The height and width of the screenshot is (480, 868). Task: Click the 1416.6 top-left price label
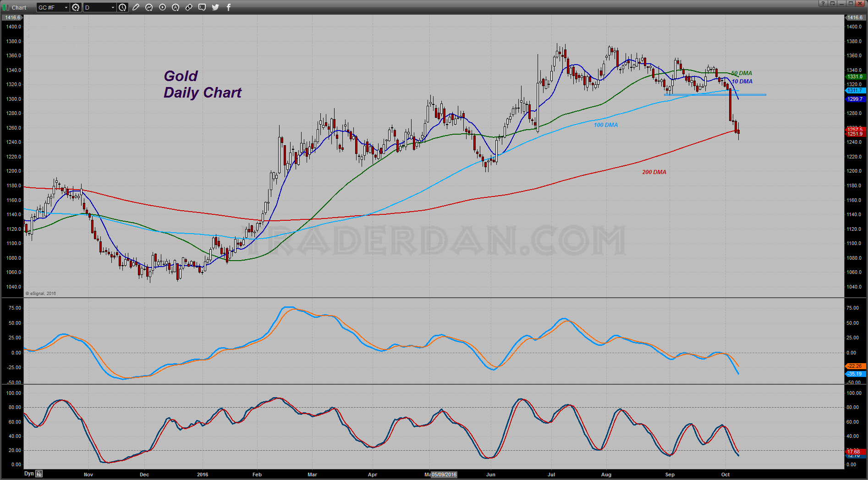[13, 17]
